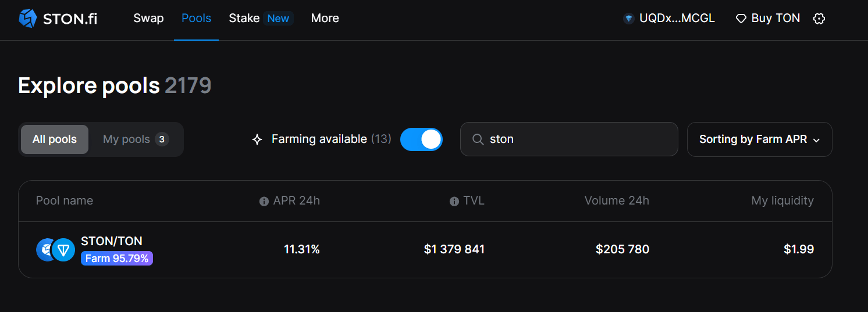This screenshot has height=312, width=868.
Task: Open the Sorting by Farm APR dropdown
Action: [x=759, y=139]
